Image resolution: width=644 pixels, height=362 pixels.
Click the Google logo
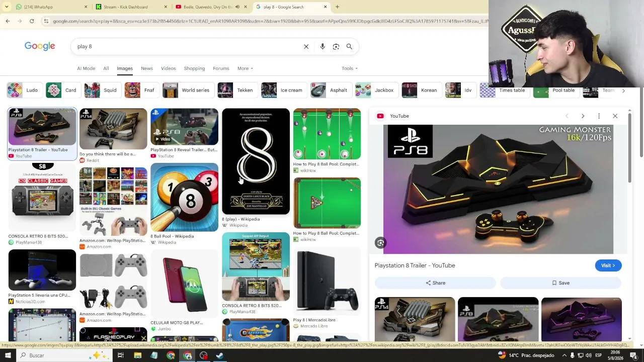click(40, 46)
